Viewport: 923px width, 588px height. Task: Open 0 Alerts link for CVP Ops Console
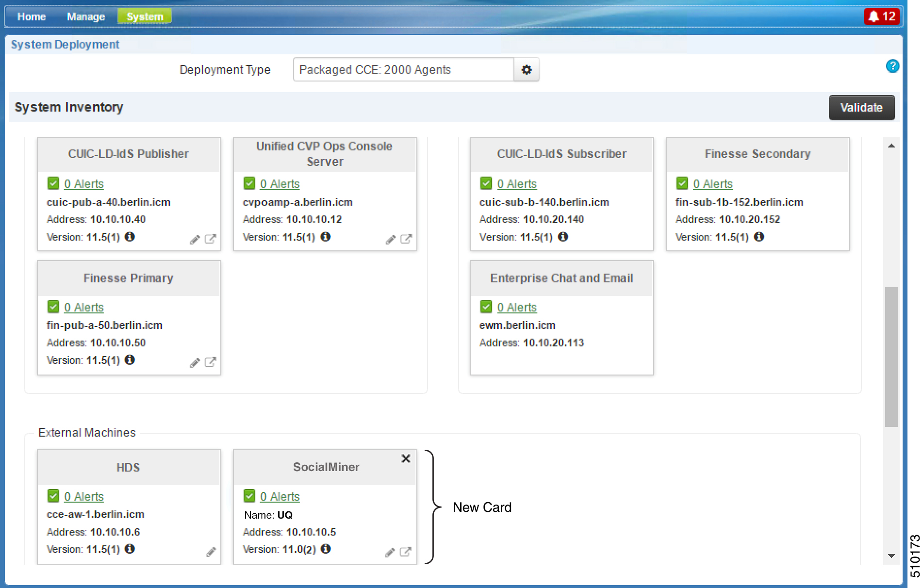pyautogui.click(x=280, y=184)
